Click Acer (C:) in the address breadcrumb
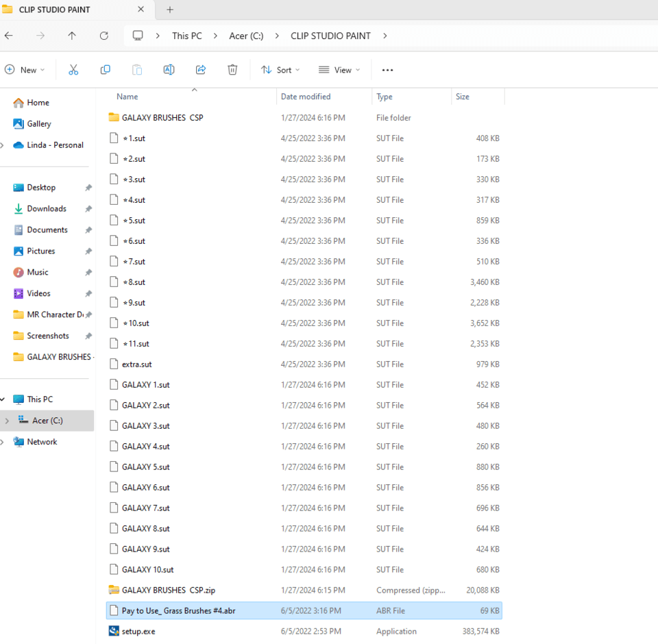 click(246, 36)
